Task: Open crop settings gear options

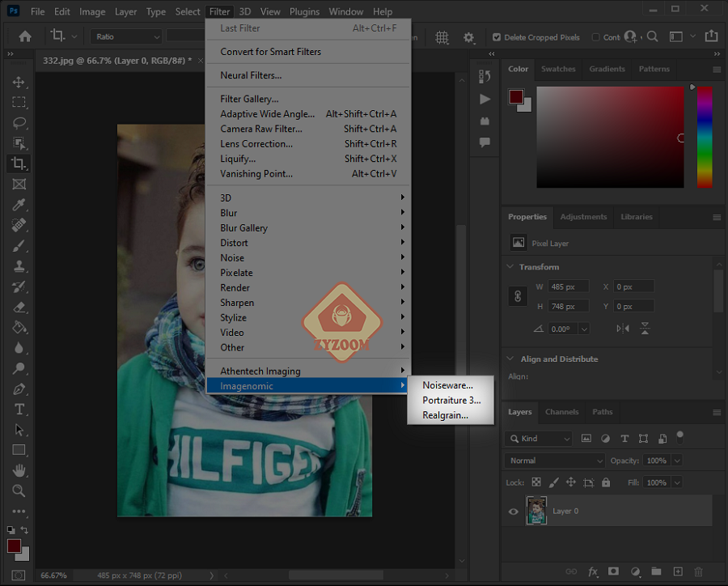Action: tap(469, 37)
